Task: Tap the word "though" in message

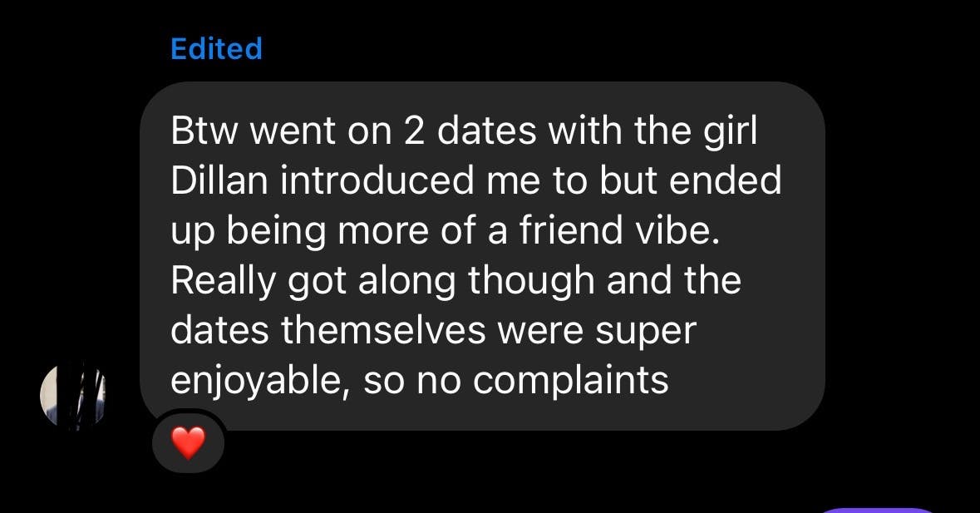Action: tap(531, 281)
